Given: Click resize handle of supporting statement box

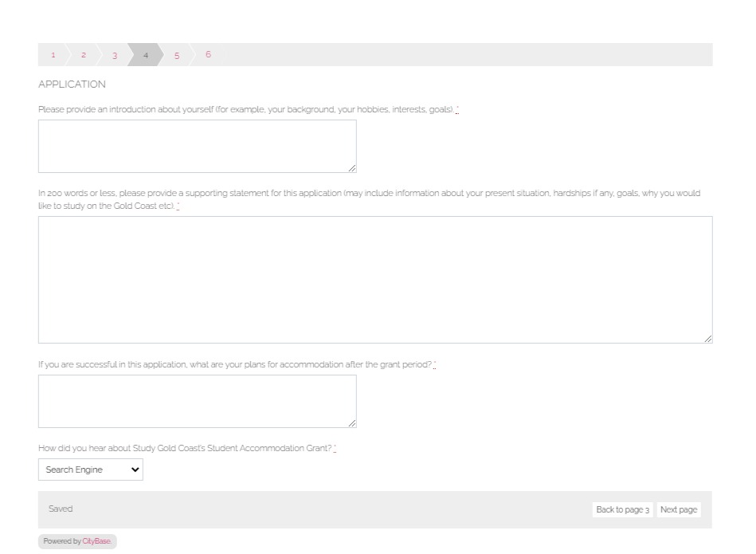Looking at the screenshot, I should [x=707, y=339].
